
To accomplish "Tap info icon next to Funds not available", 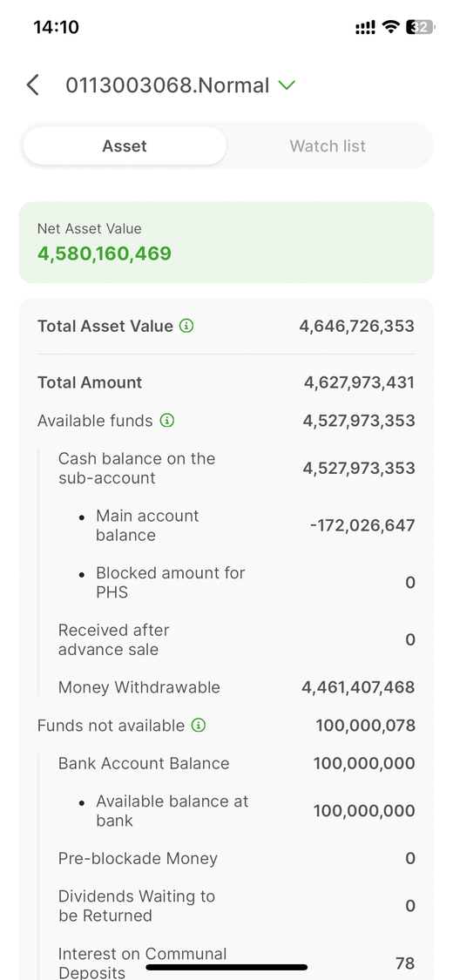I will pos(199,726).
